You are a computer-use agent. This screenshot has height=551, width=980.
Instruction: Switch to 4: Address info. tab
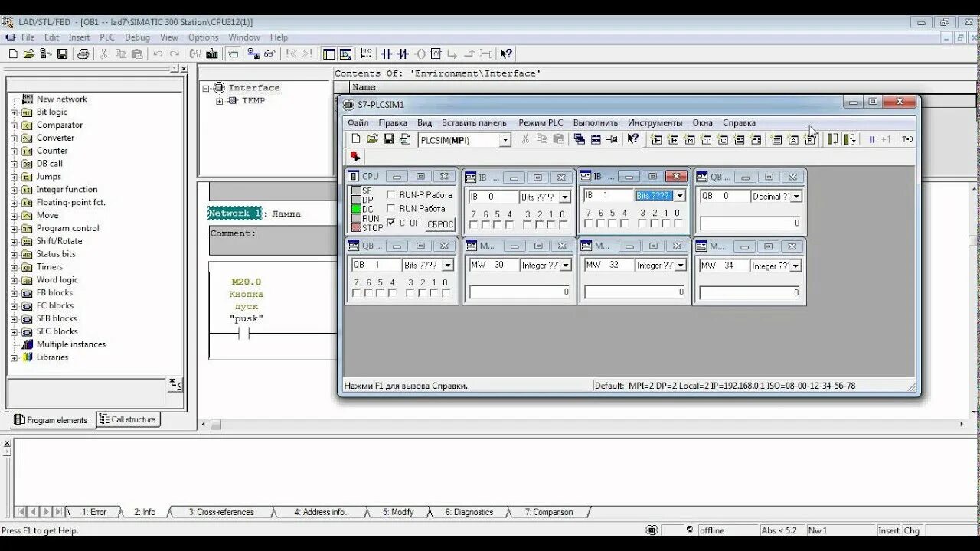pos(320,512)
